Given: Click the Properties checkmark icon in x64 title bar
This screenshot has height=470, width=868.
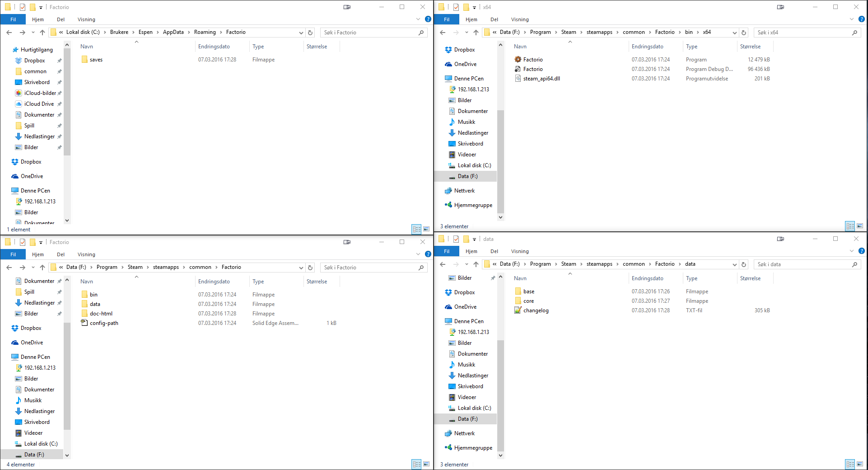Looking at the screenshot, I should (x=456, y=7).
